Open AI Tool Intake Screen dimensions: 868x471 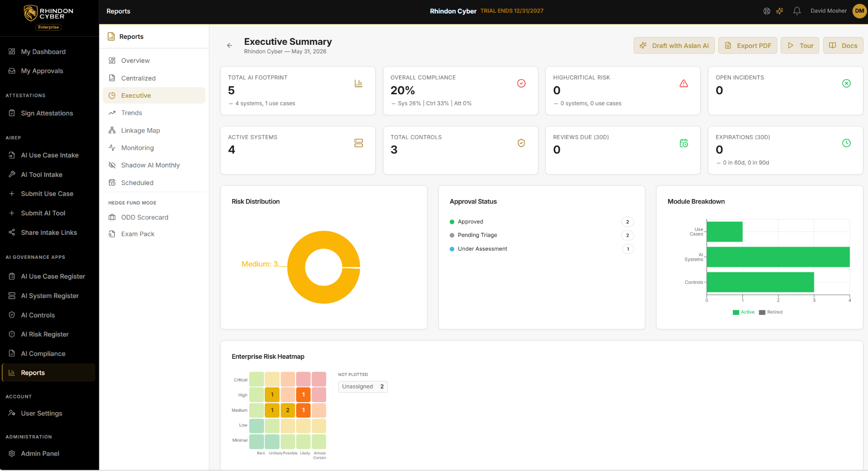(49, 175)
